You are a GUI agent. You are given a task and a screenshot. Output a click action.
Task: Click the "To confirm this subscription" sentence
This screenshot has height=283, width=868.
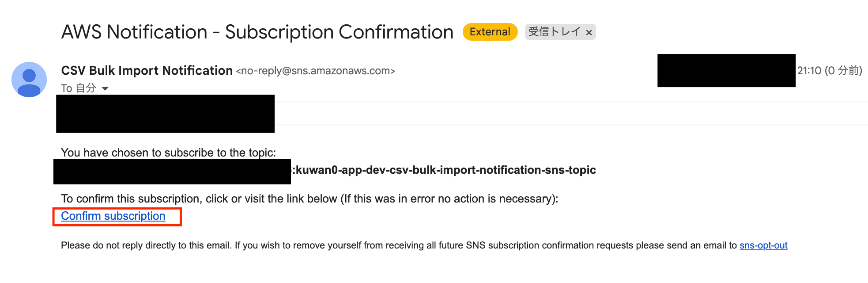(x=309, y=199)
